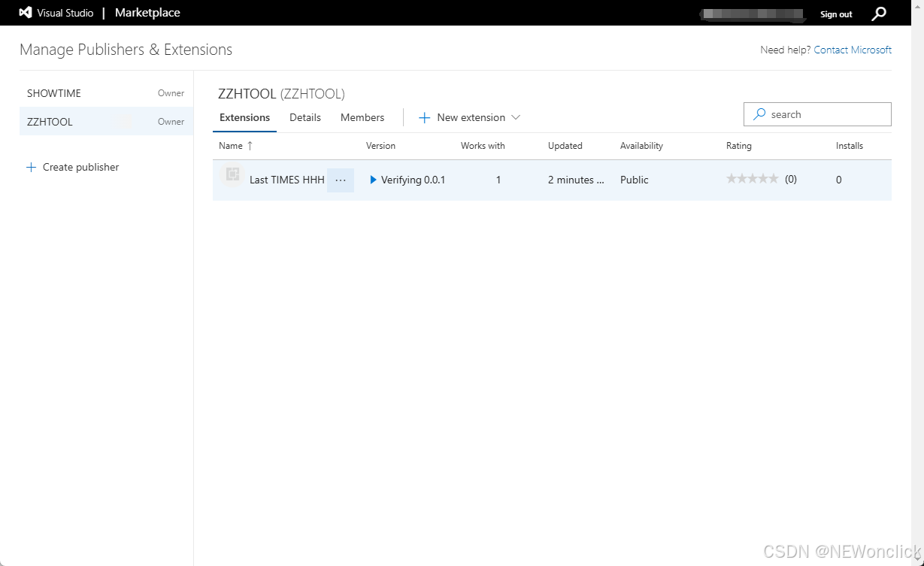924x566 pixels.
Task: Click Sign out
Action: [836, 14]
